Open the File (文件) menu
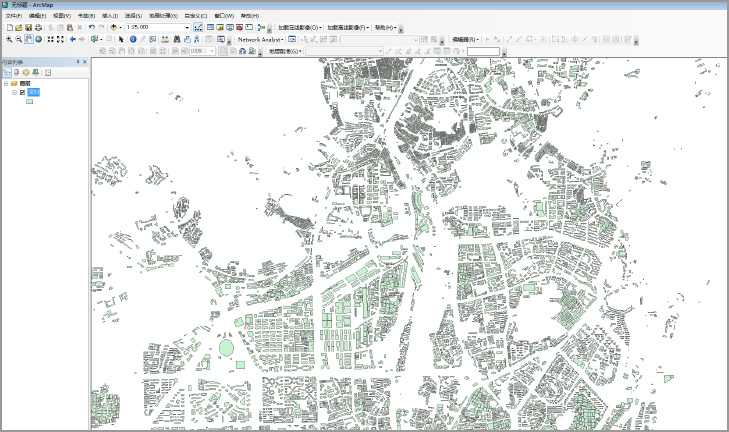The image size is (729, 432). [13, 15]
